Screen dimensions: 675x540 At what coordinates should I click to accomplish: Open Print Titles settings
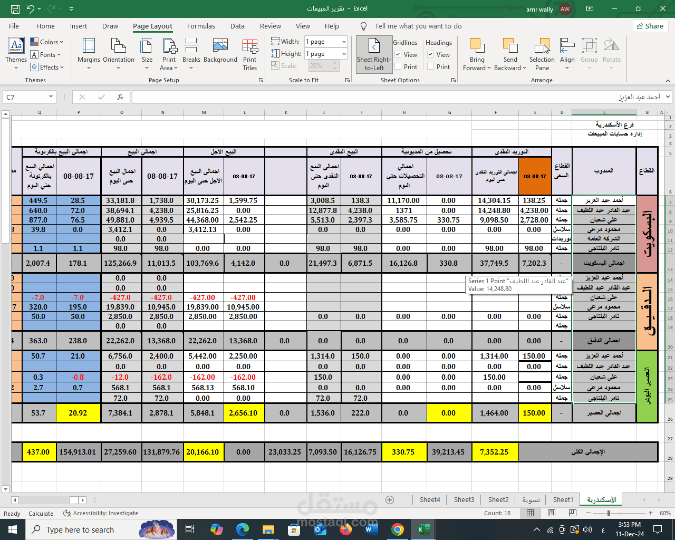tap(250, 54)
